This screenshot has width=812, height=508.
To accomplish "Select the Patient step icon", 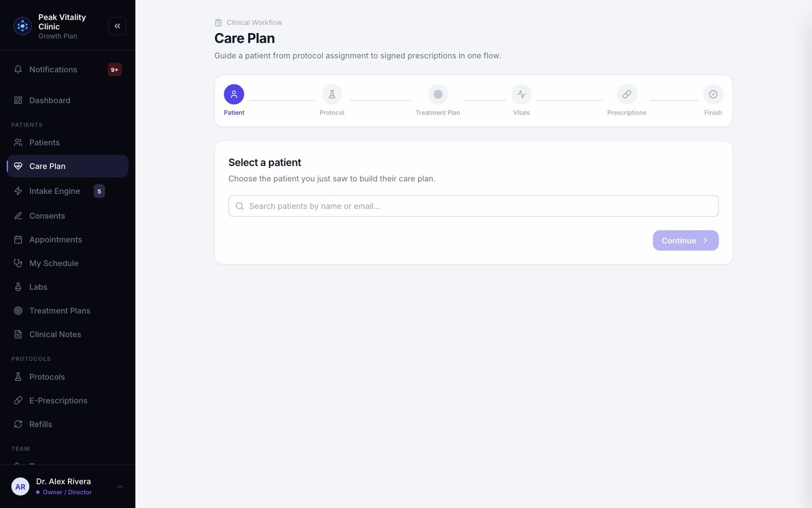I will pos(234,94).
